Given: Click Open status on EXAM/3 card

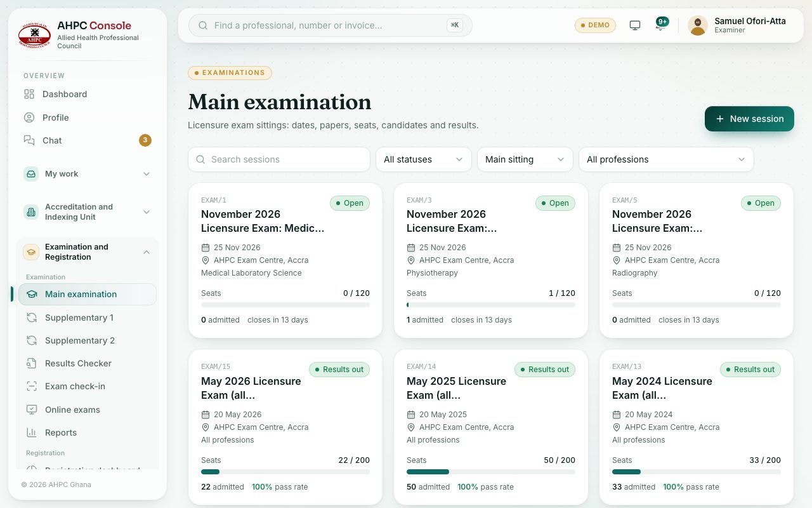Looking at the screenshot, I should click(555, 203).
